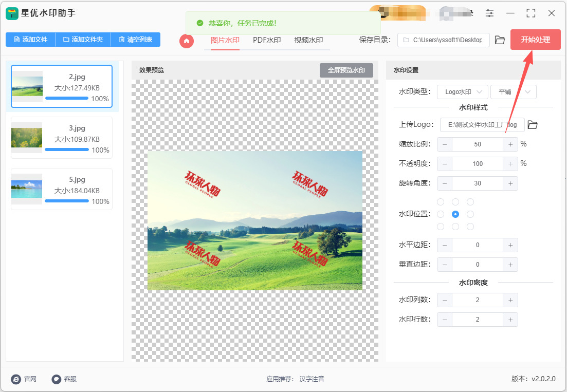This screenshot has width=567, height=392.
Task: Click progress bar of 3.jpg
Action: pos(67,150)
